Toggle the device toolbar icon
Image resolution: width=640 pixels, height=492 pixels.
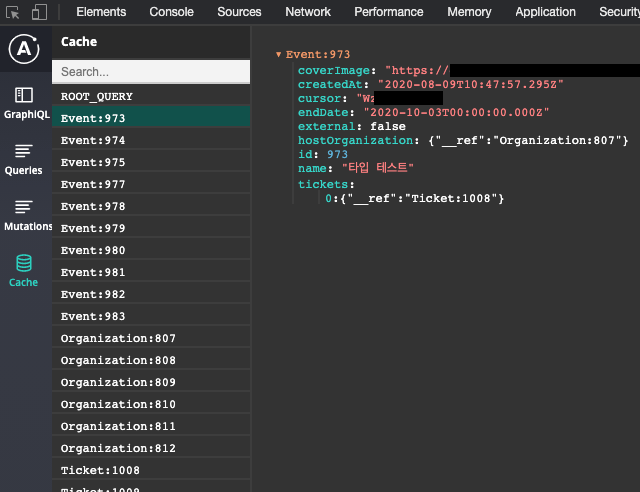click(x=39, y=12)
